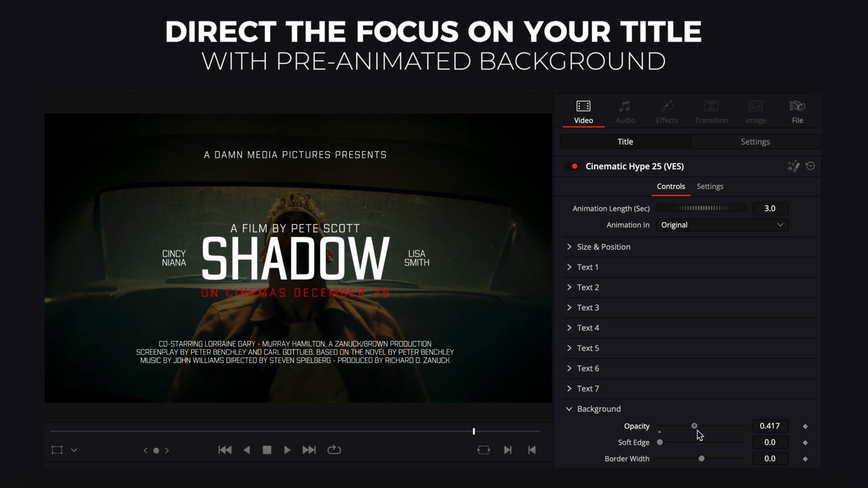Open the transform overlay dropdown arrow
The width and height of the screenshot is (868, 488).
tap(74, 450)
